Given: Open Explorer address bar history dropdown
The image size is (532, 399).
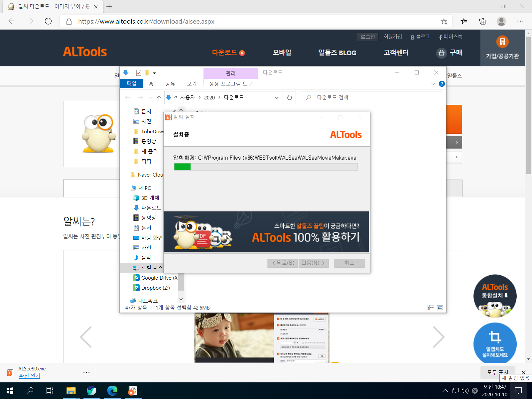Looking at the screenshot, I should point(276,98).
